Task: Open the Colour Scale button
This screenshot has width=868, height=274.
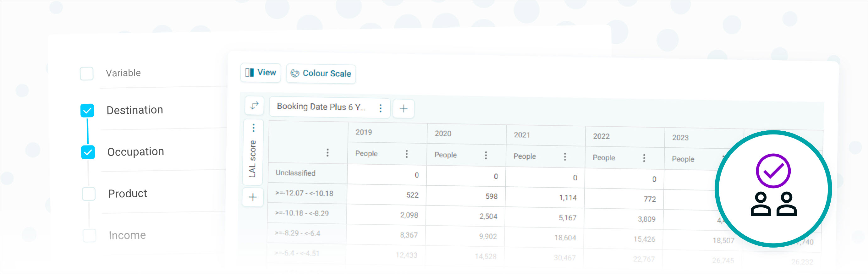Action: (321, 74)
